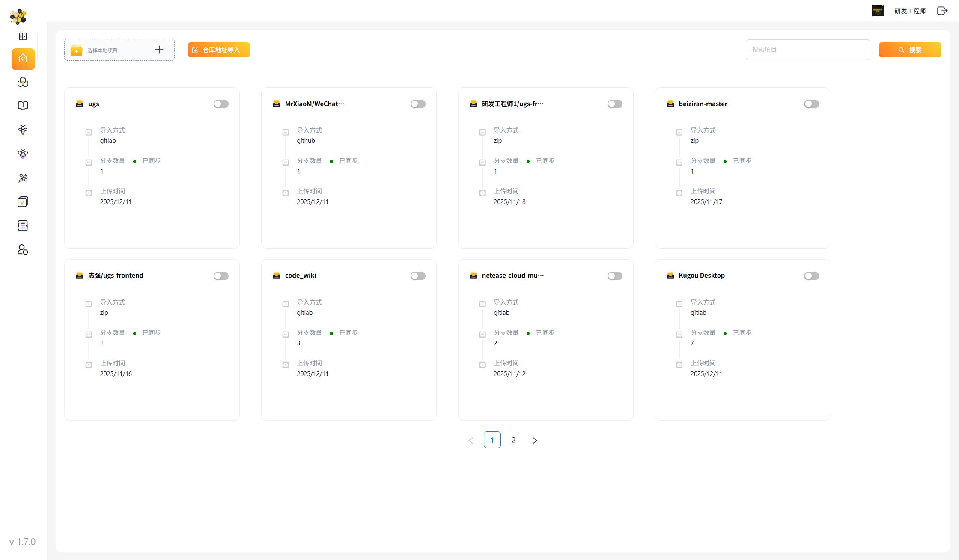The image size is (959, 560).
Task: Click the plus in 选择本地项目 box
Action: pyautogui.click(x=159, y=50)
